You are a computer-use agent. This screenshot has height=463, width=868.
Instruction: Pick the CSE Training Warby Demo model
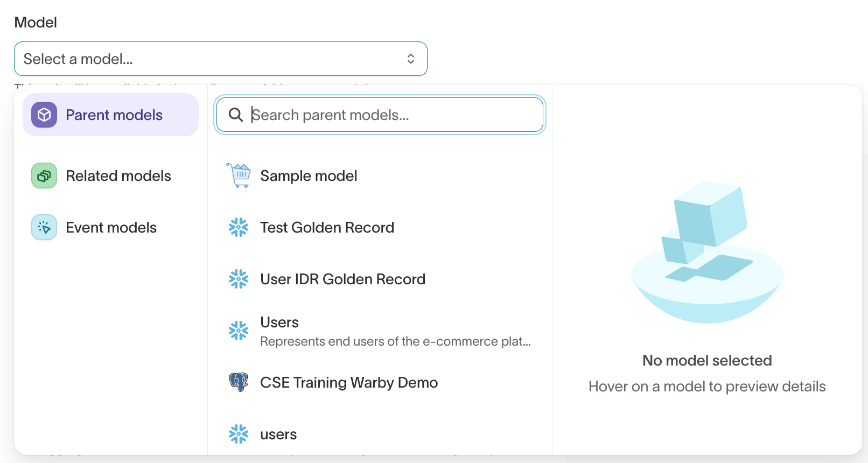(x=380, y=382)
